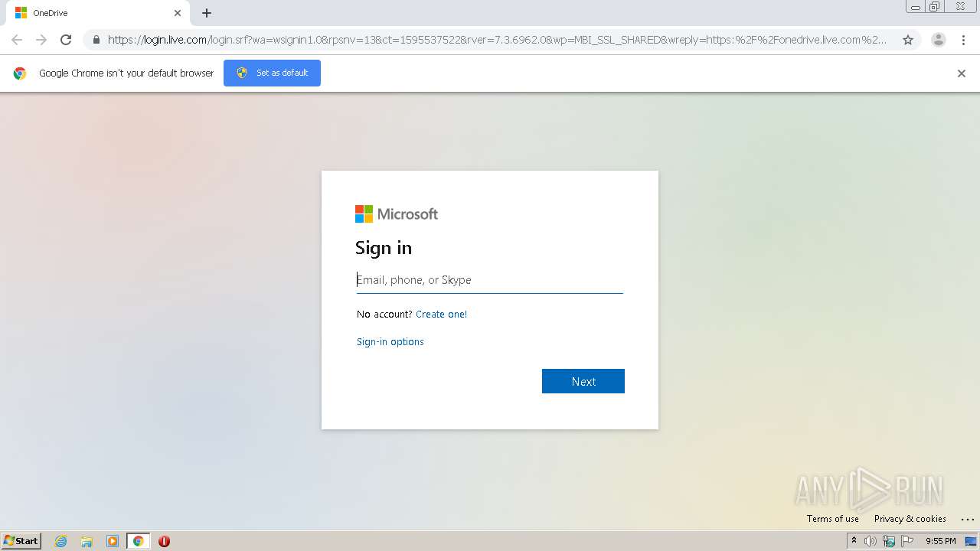Click the Action Center flag icon
The width and height of the screenshot is (980, 551).
[907, 541]
